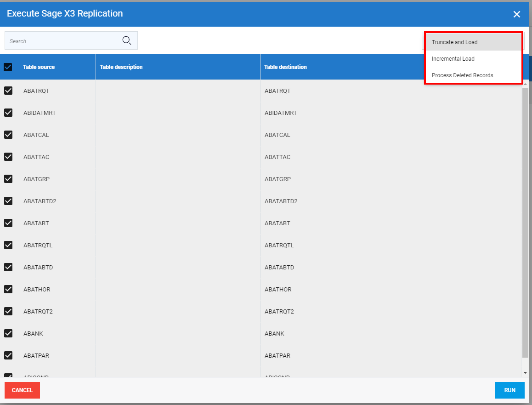Toggle the ABANK row checkbox
532x405 pixels.
[x=8, y=333]
